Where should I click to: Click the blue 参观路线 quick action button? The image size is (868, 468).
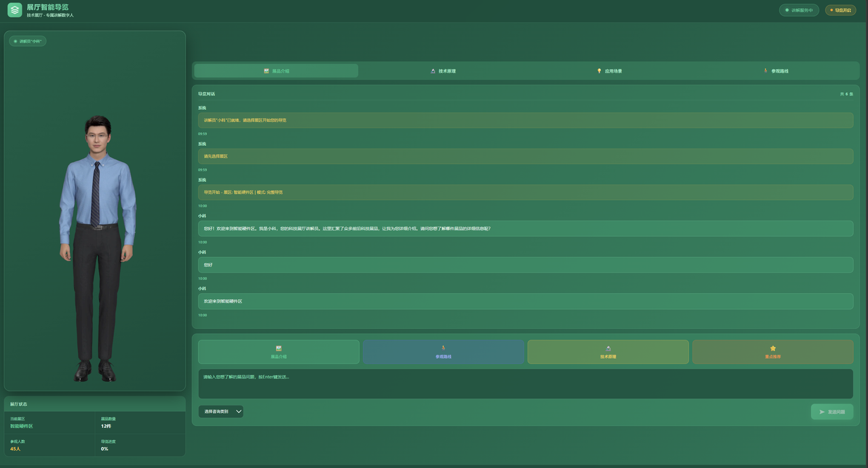point(443,352)
